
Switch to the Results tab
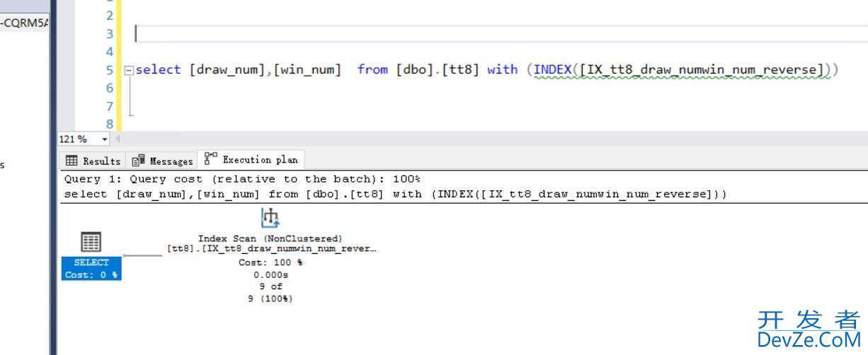coord(93,161)
